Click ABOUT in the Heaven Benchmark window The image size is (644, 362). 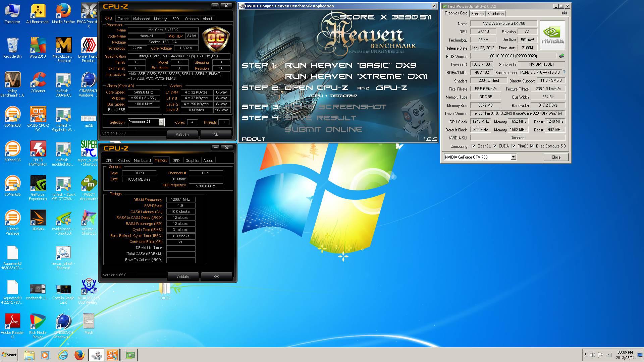(254, 139)
